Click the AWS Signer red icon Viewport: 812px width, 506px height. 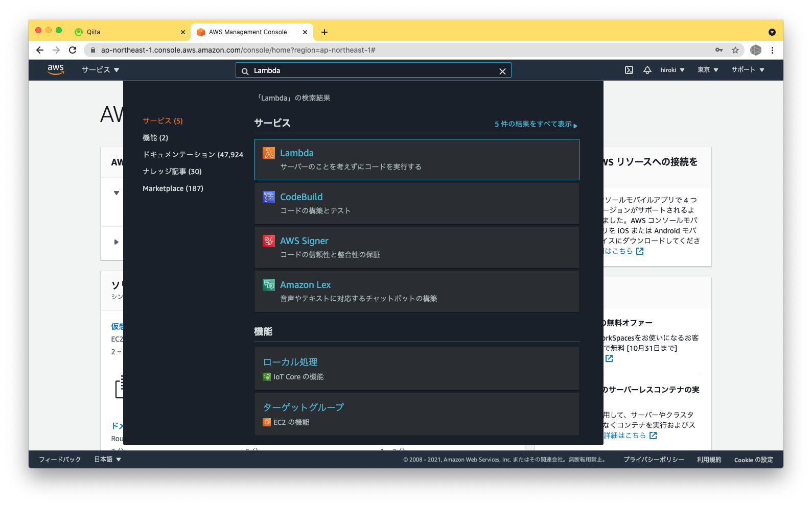point(269,240)
